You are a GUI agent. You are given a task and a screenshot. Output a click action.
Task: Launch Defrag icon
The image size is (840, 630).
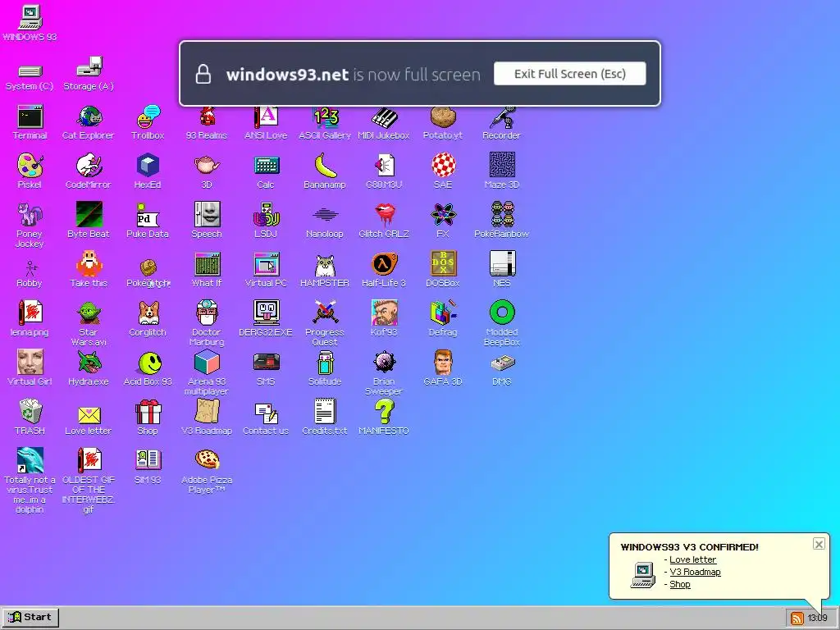443,313
